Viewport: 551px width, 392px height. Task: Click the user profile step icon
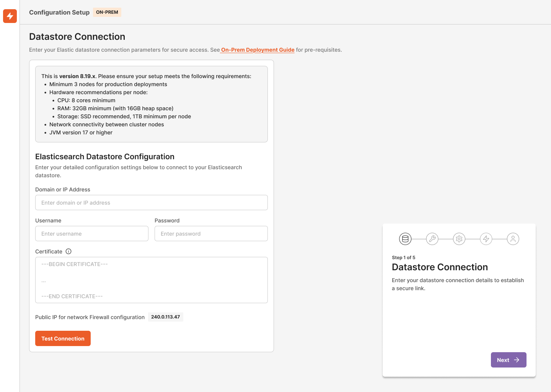tap(513, 238)
